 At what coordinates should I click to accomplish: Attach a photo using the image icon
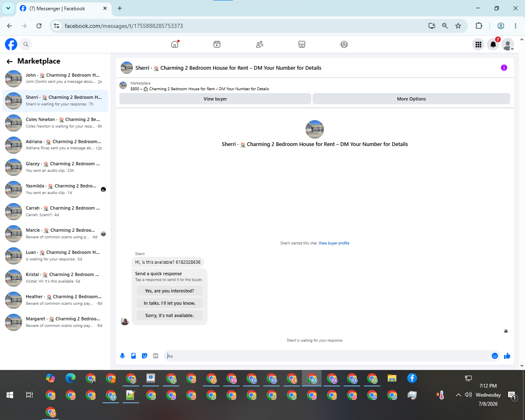133,356
